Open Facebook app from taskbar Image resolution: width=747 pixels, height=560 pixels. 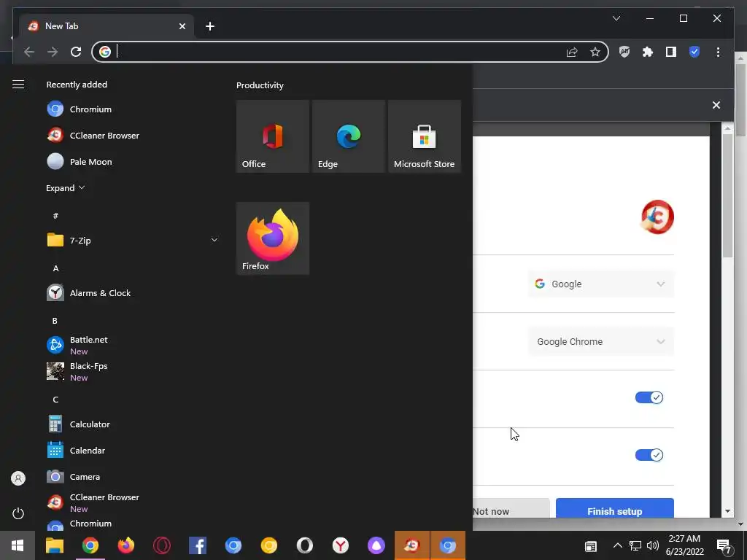click(x=197, y=545)
